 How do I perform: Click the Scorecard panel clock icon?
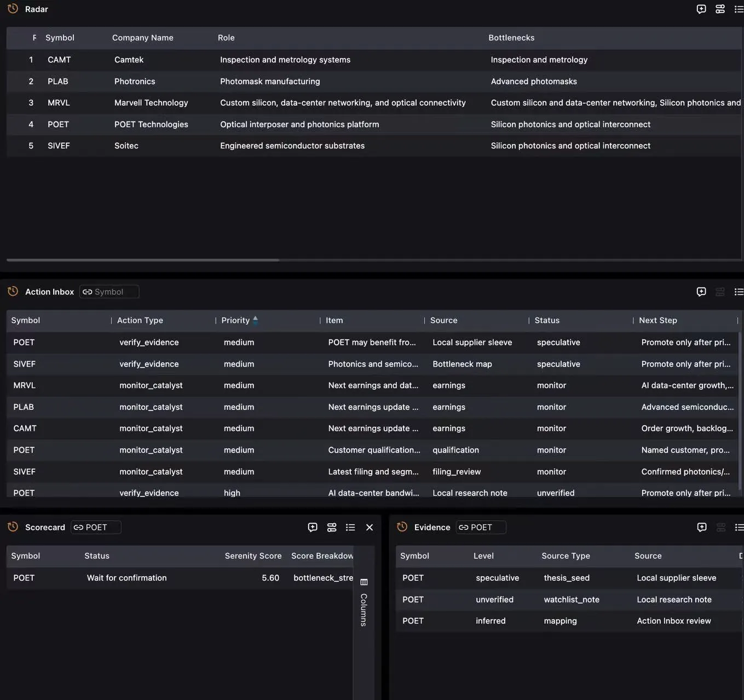click(x=13, y=527)
